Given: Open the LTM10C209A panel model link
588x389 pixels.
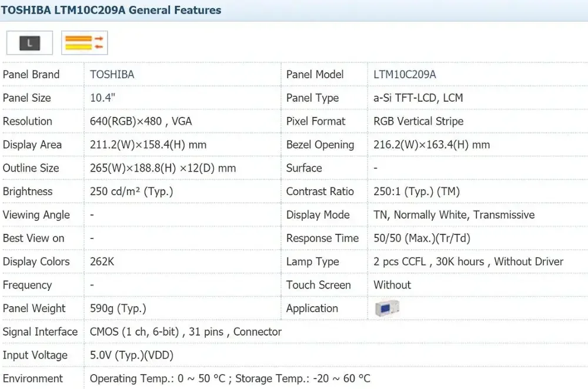Looking at the screenshot, I should point(405,75).
